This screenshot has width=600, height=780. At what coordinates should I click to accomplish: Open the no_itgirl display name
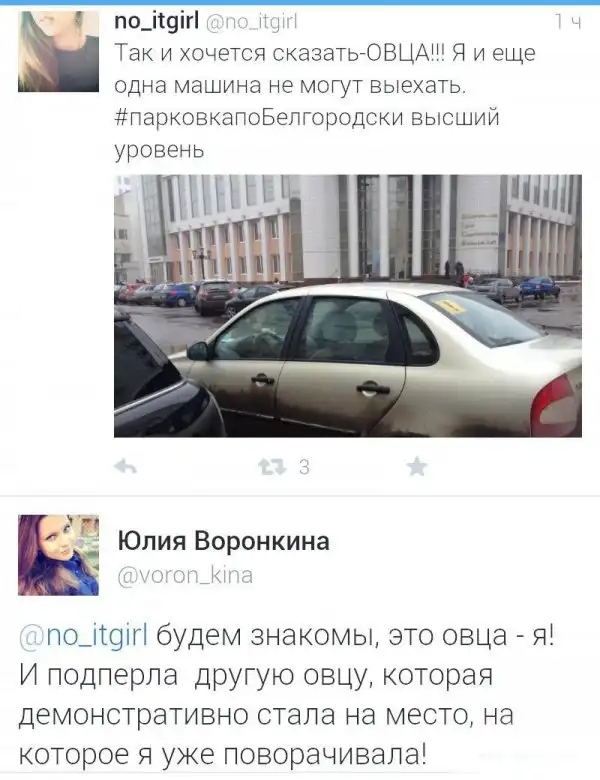[157, 21]
